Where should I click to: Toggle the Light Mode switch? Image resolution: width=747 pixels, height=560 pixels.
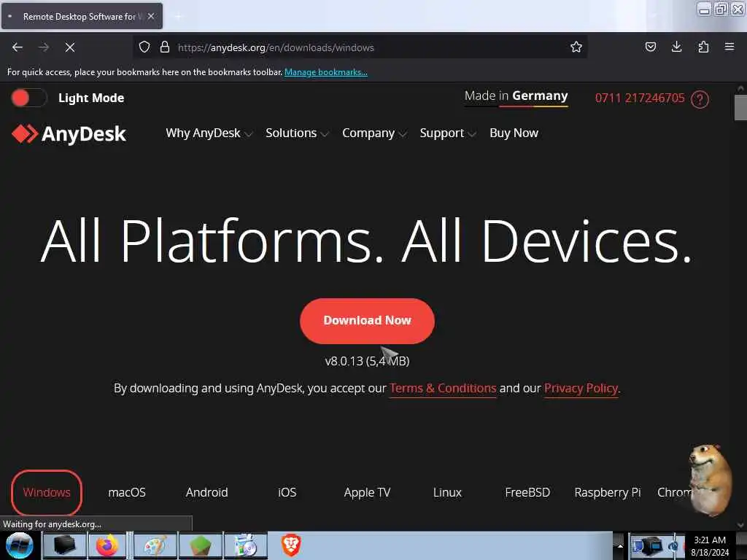[28, 98]
